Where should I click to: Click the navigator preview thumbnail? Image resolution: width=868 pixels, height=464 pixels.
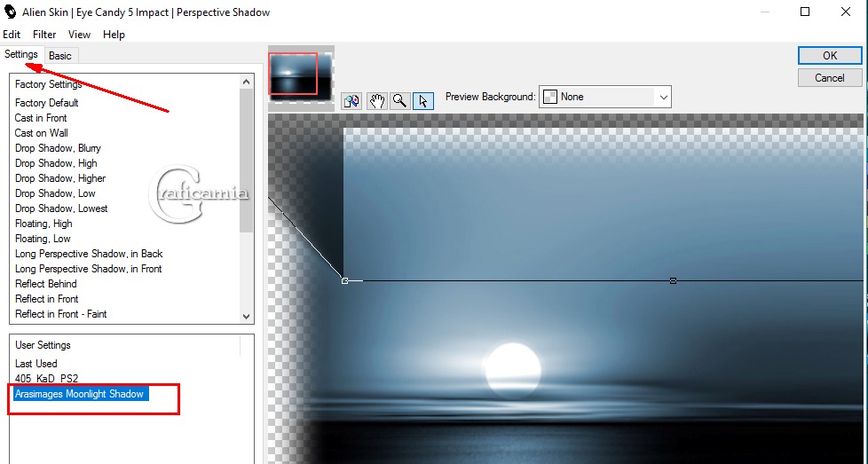301,77
